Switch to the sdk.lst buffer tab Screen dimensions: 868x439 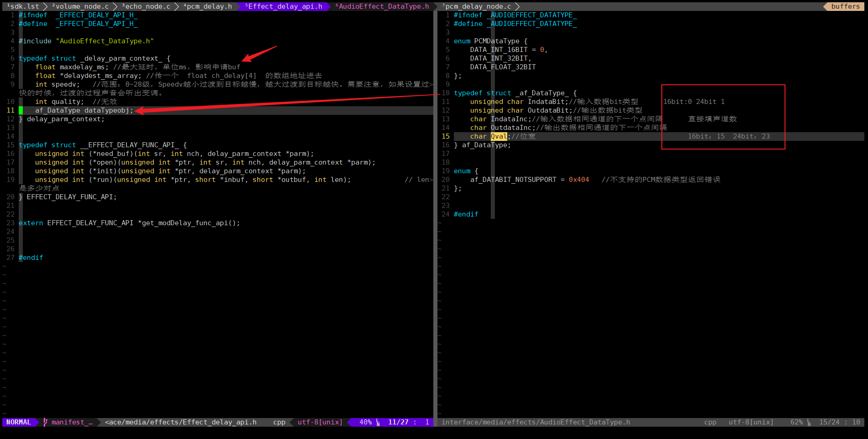23,6
